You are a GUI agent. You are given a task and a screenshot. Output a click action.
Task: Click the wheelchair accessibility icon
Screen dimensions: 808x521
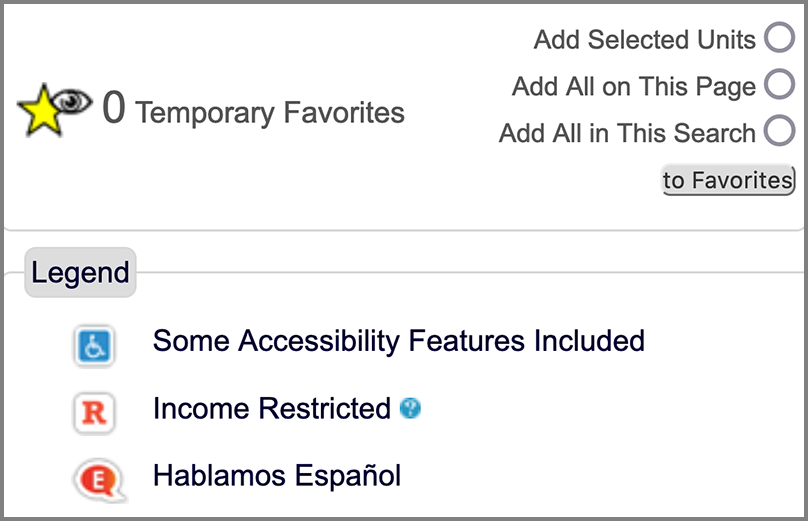[x=94, y=345]
